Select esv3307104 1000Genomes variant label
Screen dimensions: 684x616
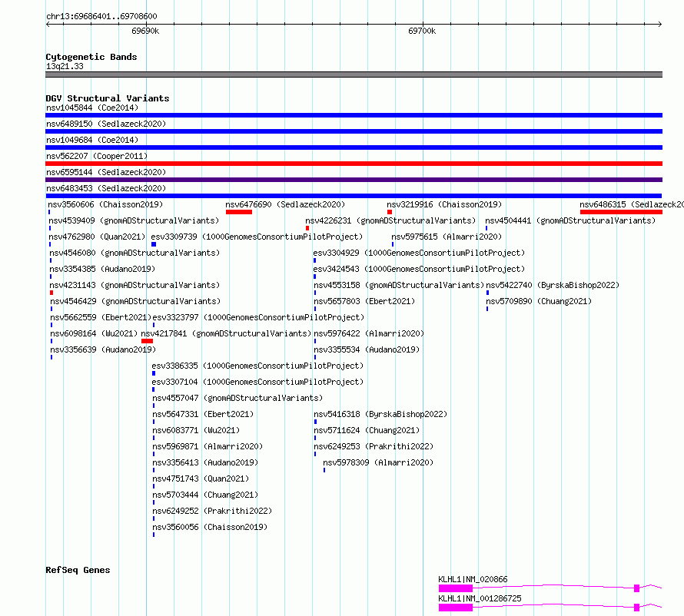(257, 382)
